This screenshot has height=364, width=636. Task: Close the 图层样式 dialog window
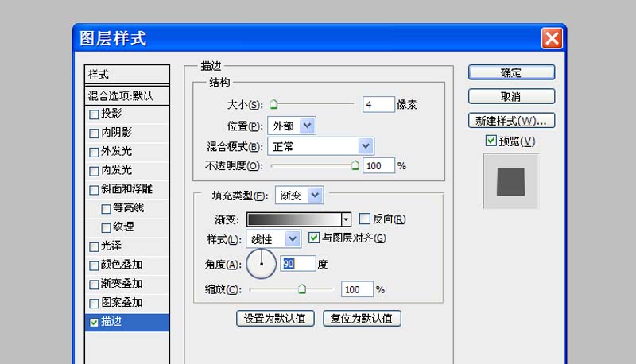coord(552,37)
